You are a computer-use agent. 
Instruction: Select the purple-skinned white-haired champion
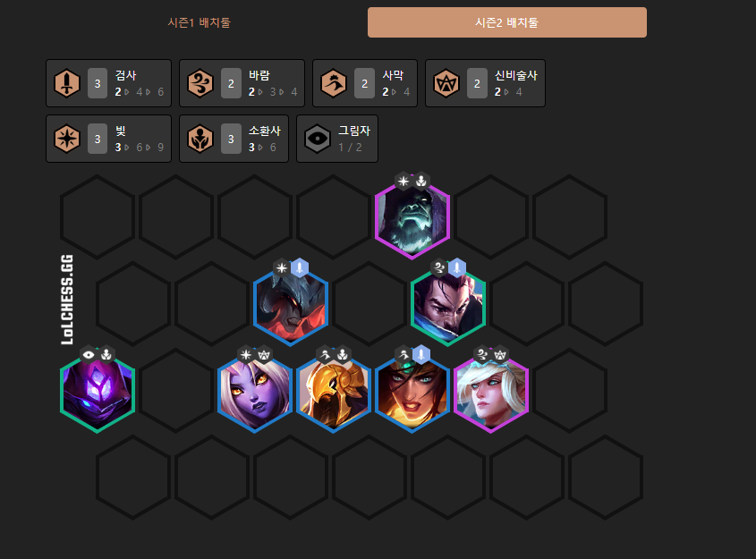coord(255,392)
